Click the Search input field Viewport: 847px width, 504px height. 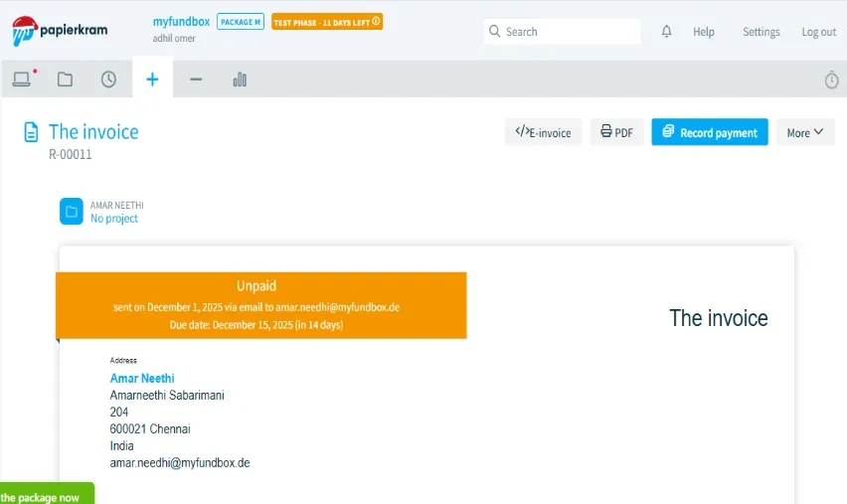click(562, 32)
